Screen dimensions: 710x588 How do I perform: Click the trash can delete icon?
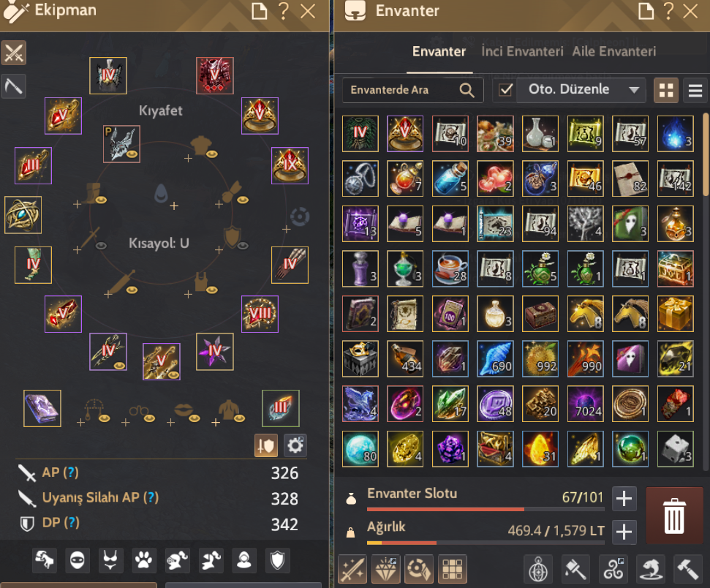673,516
